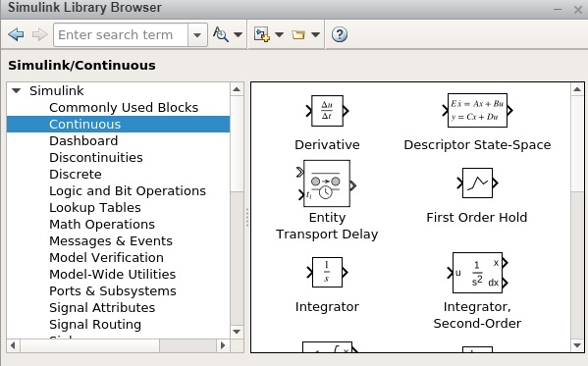Click the search magnifier icon
The height and width of the screenshot is (366, 588).
pyautogui.click(x=221, y=34)
